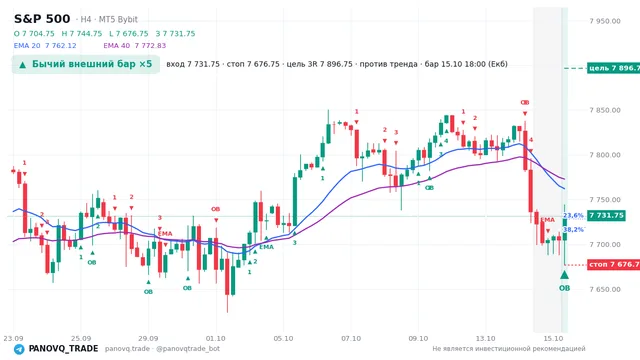Screen dimensions: 640x360
Task: Click the green цель 7 896.7 price tag
Action: [x=613, y=68]
